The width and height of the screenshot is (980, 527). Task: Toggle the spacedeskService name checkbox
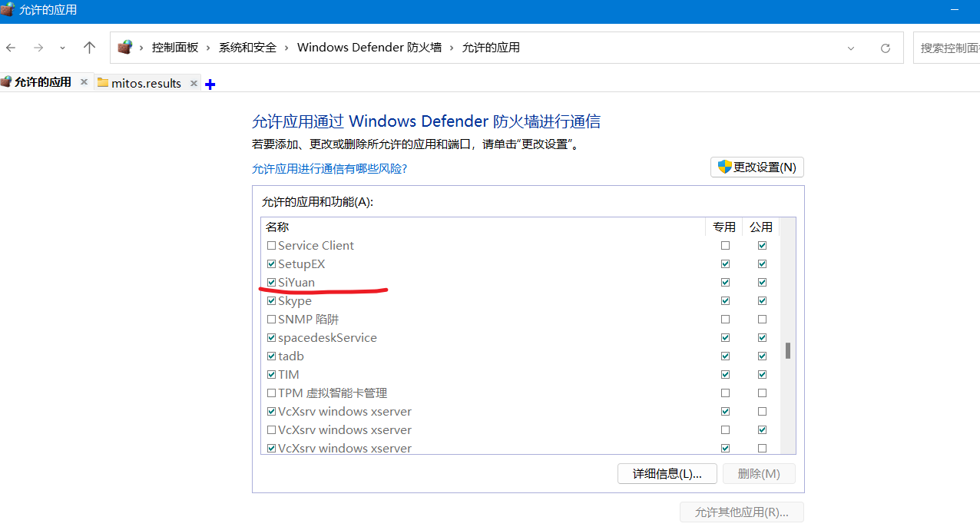(x=271, y=338)
